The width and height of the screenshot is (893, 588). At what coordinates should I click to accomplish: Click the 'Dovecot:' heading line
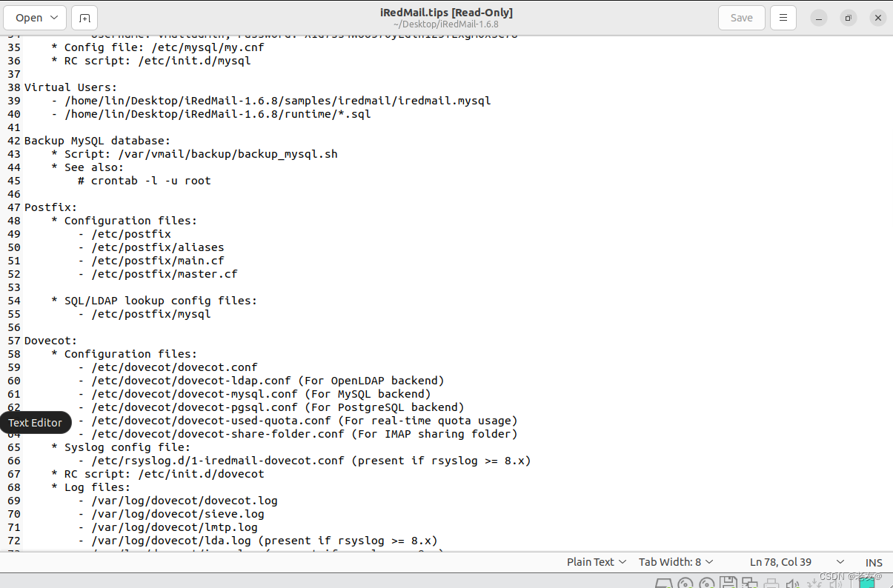click(50, 341)
